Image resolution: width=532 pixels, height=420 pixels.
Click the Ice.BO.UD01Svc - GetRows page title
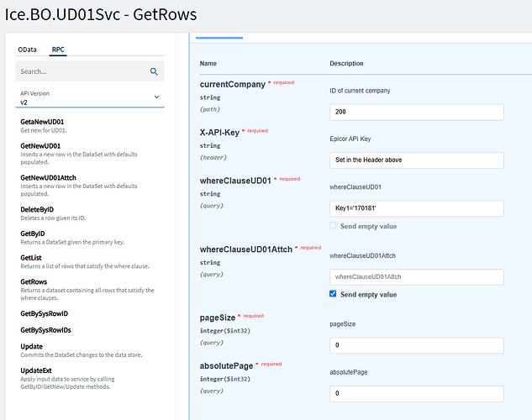(x=101, y=14)
